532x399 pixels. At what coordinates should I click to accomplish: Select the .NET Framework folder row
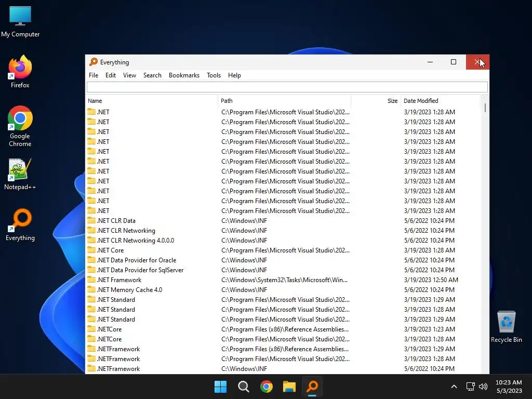[x=283, y=280]
